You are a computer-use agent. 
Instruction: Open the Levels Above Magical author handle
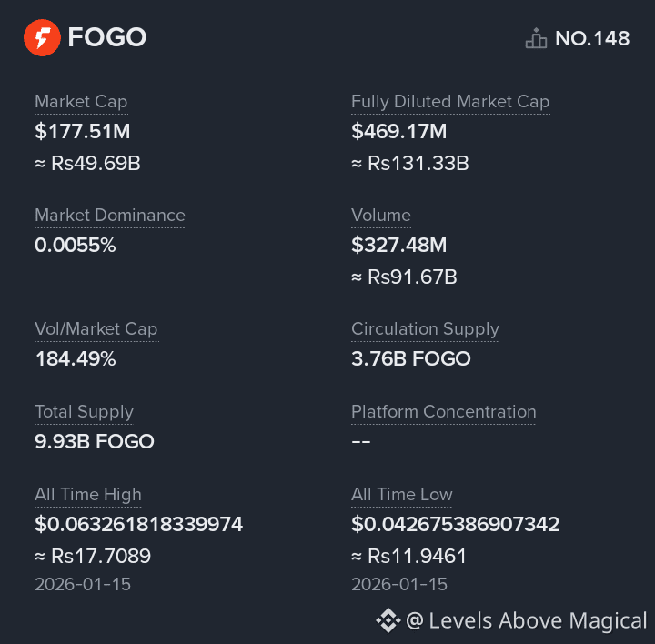point(527,621)
